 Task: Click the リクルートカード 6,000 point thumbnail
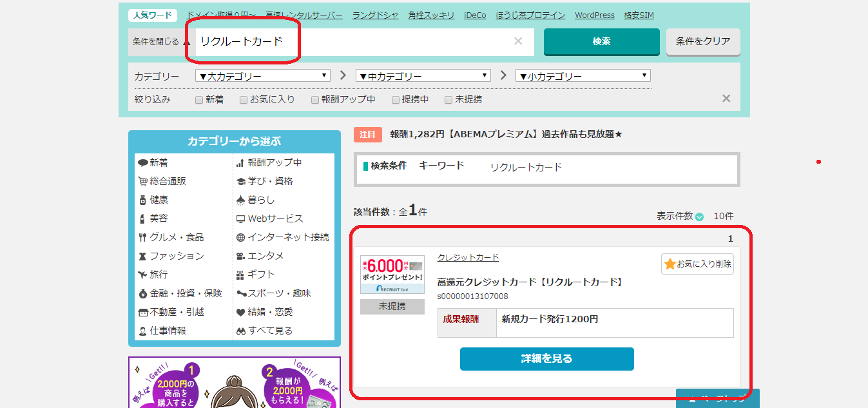[392, 276]
